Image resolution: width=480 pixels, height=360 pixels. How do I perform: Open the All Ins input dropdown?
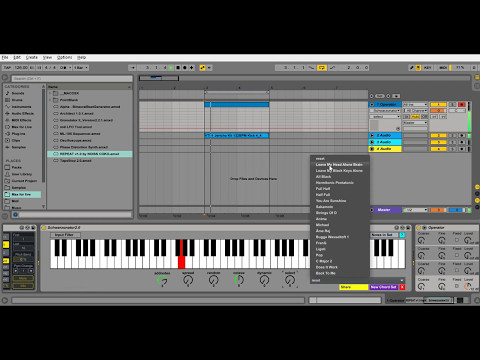(x=415, y=105)
